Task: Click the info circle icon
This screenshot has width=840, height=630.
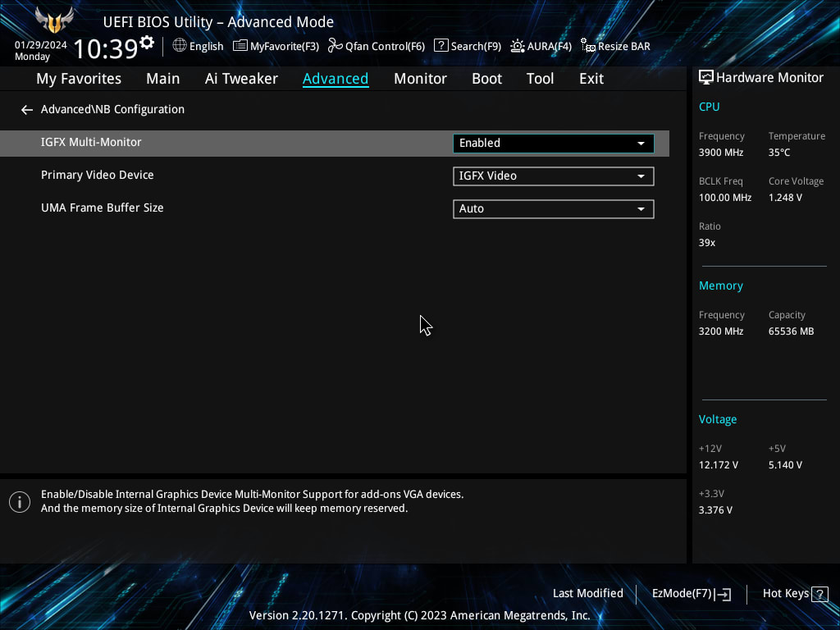Action: click(20, 502)
